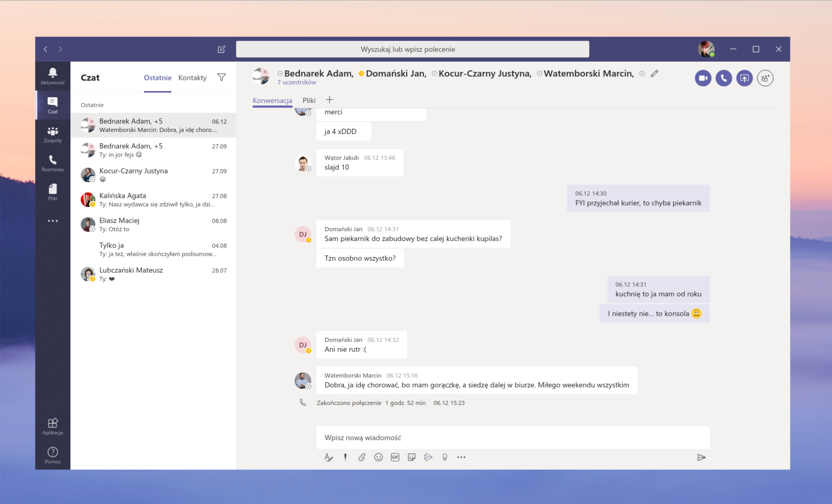This screenshot has height=504, width=832.
Task: Open your status menu via profile picture
Action: click(707, 49)
